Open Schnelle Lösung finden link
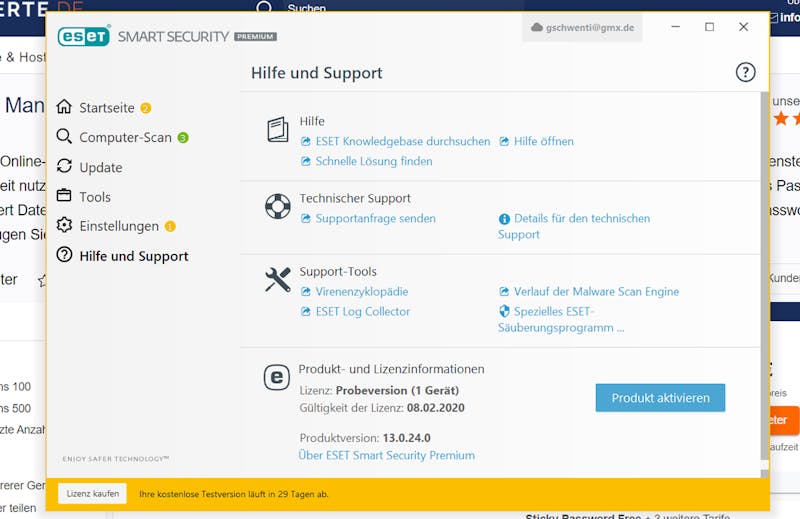Image resolution: width=800 pixels, height=519 pixels. (374, 161)
